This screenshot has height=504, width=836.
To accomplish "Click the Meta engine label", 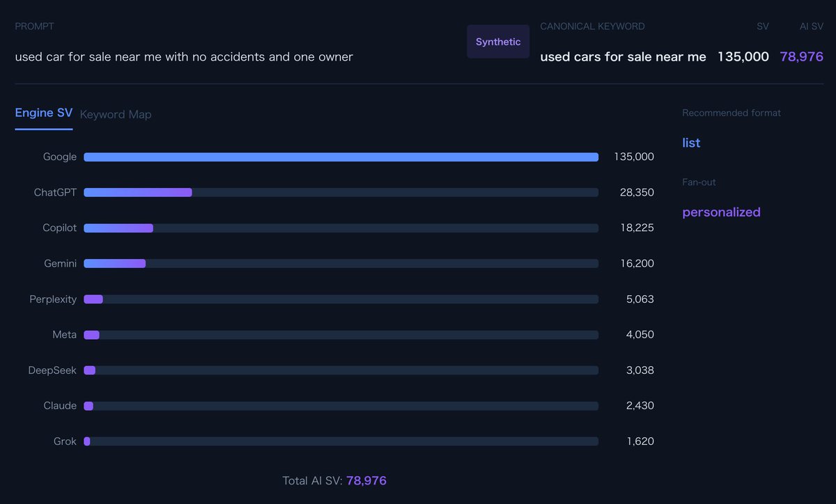I will (x=65, y=335).
